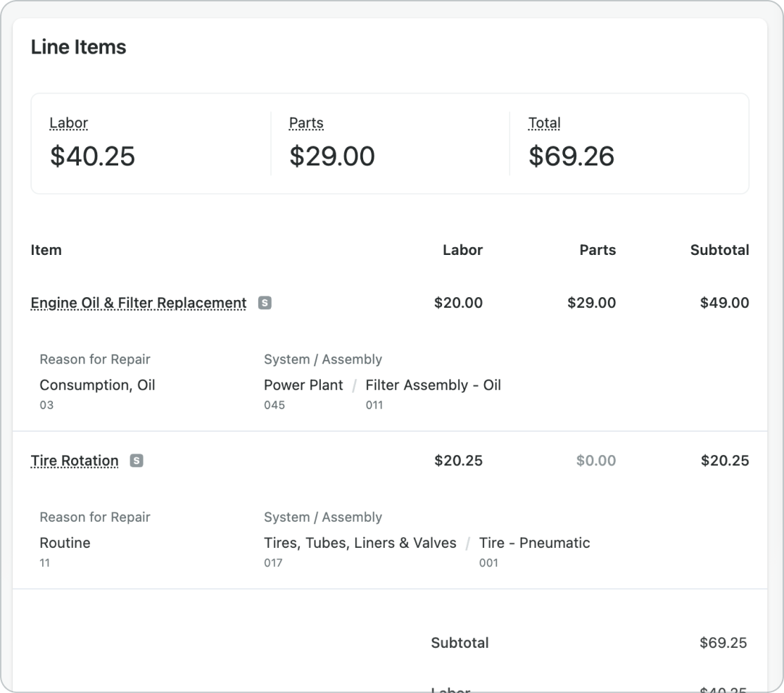784x693 pixels.
Task: Click the grayed $0.00 parts value
Action: 596,460
